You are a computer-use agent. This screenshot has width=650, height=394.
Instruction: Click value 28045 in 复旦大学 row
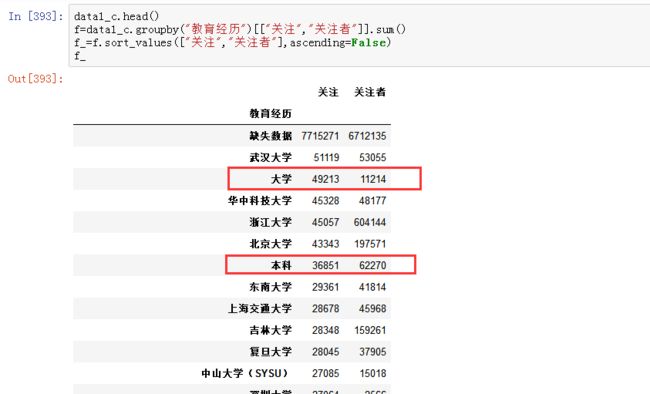[x=325, y=352]
